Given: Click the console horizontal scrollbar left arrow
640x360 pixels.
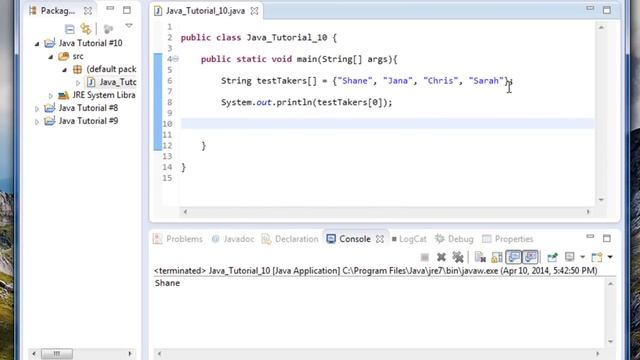Looking at the screenshot, I should tap(160, 354).
